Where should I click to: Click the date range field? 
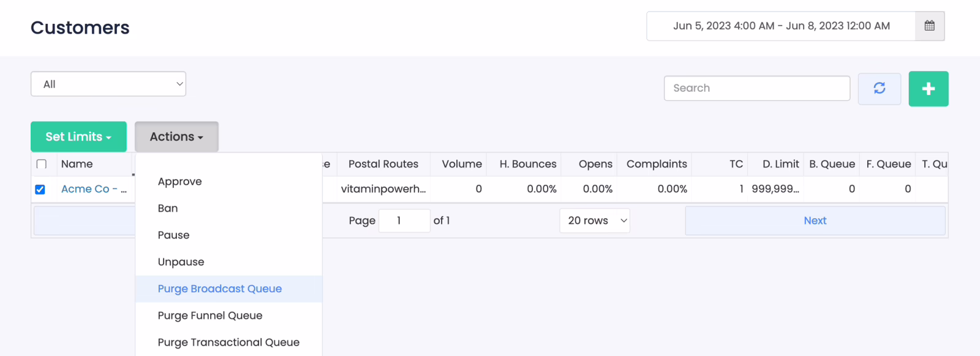(781, 26)
